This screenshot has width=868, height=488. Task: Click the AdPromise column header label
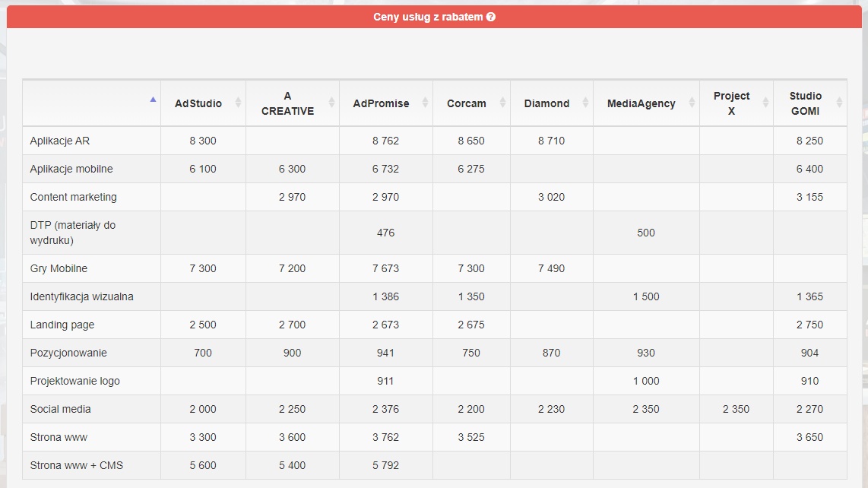381,103
